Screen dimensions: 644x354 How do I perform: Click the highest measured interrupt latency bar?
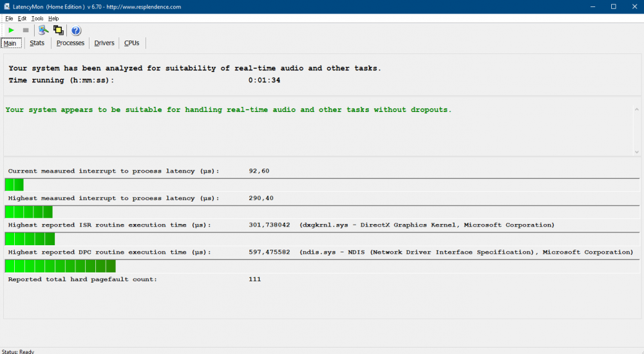[x=29, y=212]
